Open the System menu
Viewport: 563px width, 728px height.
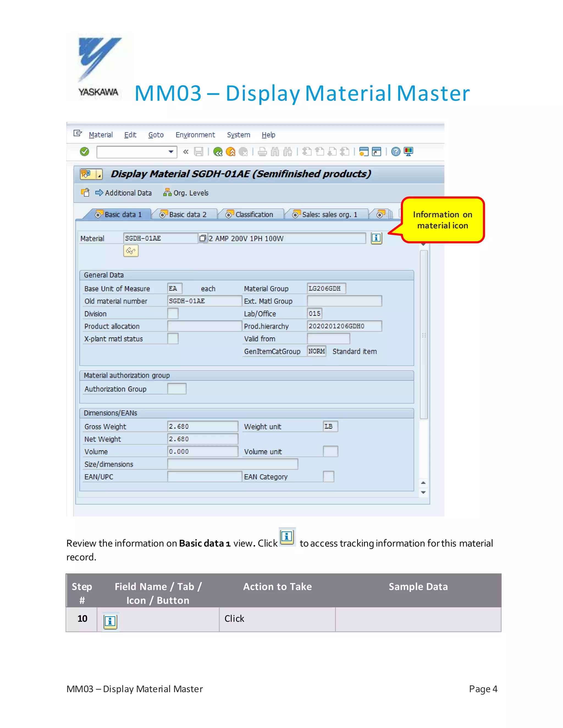pos(238,135)
